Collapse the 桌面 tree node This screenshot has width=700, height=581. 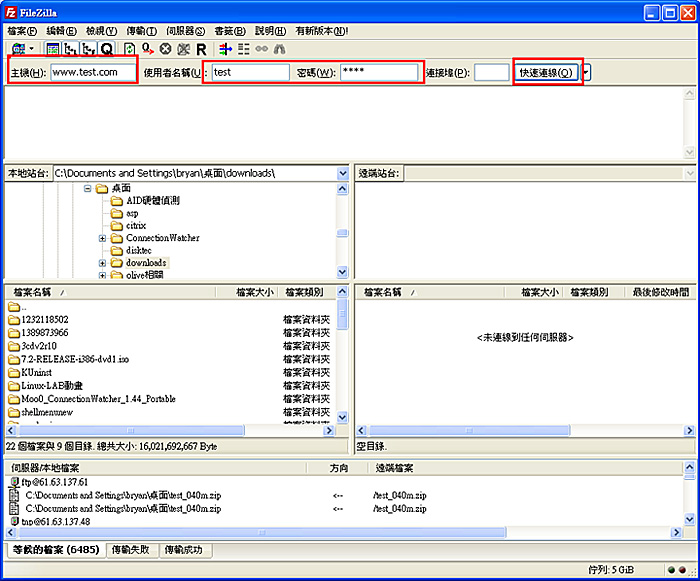pyautogui.click(x=88, y=189)
